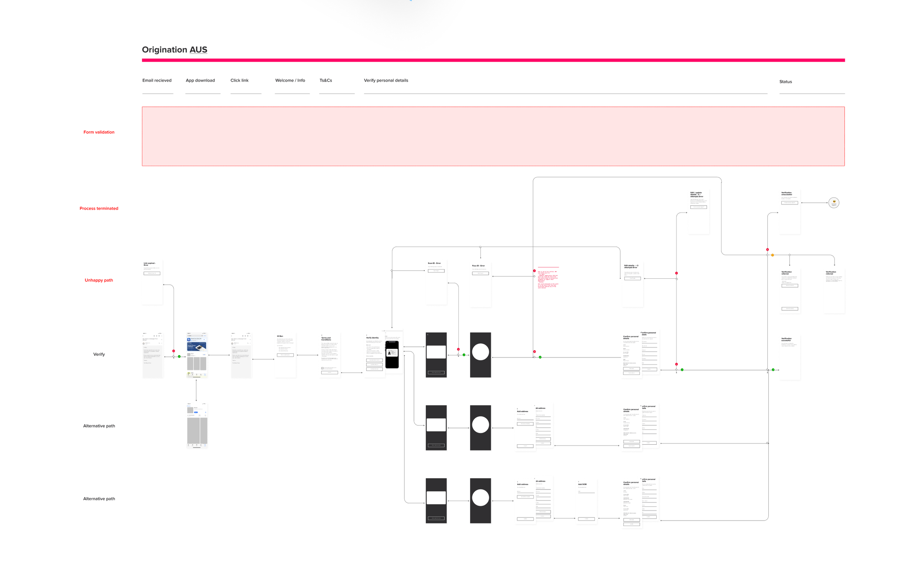Click the Origination AUS title text
The width and height of the screenshot is (924, 580).
pos(174,50)
